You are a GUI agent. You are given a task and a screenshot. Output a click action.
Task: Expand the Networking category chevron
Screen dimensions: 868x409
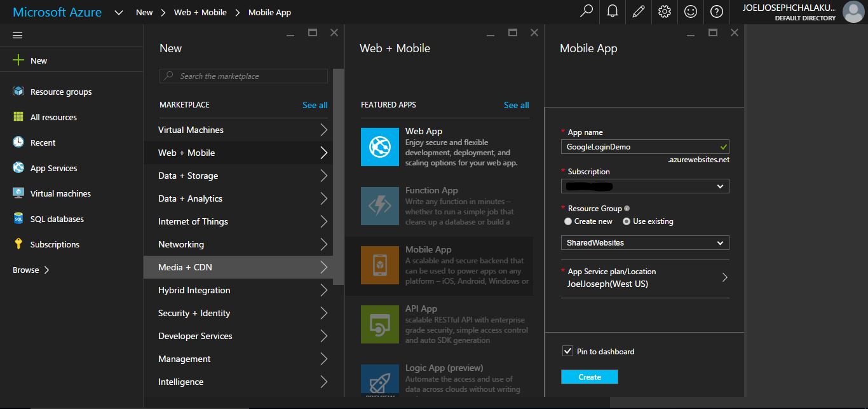point(324,244)
